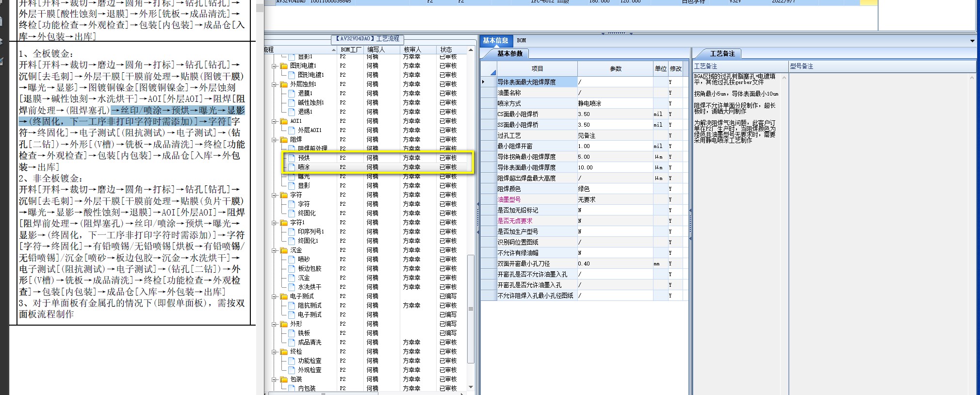Collapse the 电子测试 parent folder node
This screenshot has height=395, width=980.
pyautogui.click(x=275, y=296)
